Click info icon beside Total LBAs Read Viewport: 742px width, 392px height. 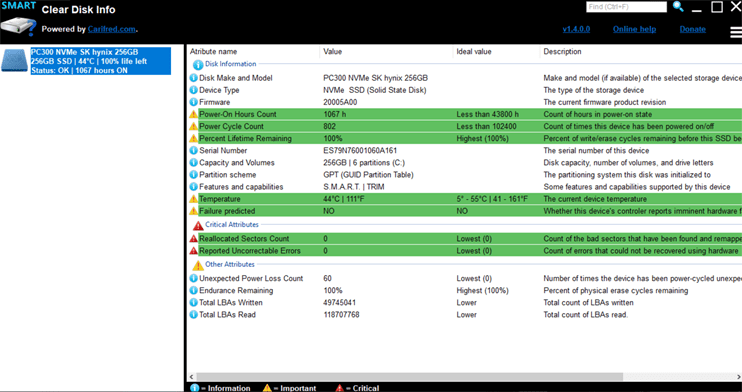pyautogui.click(x=194, y=315)
